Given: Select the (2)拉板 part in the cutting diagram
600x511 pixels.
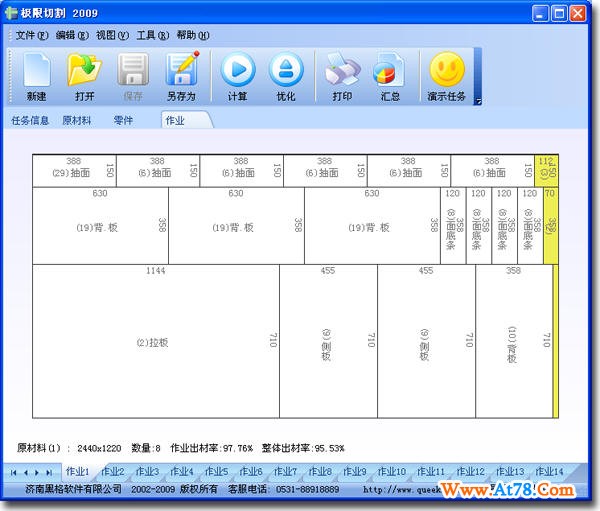Looking at the screenshot, I should coord(155,342).
